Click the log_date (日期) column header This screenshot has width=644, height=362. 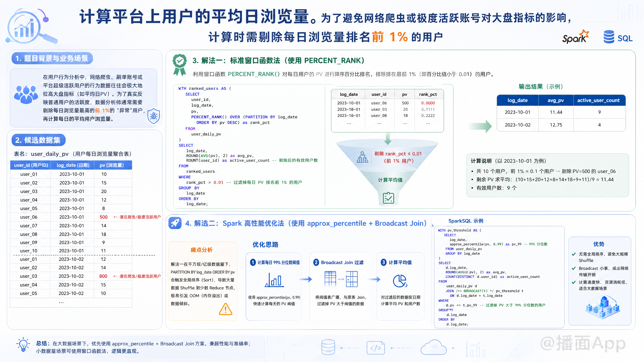tap(73, 165)
